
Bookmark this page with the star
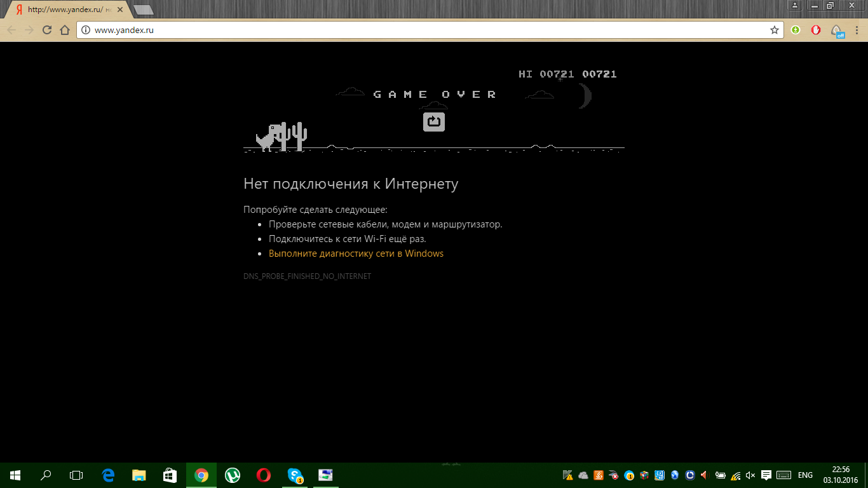(775, 30)
